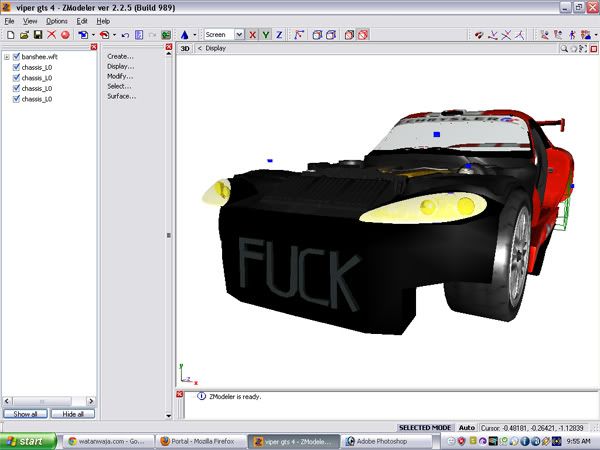Screen dimensions: 600x450
Task: Open the Edit menu
Action: point(82,21)
